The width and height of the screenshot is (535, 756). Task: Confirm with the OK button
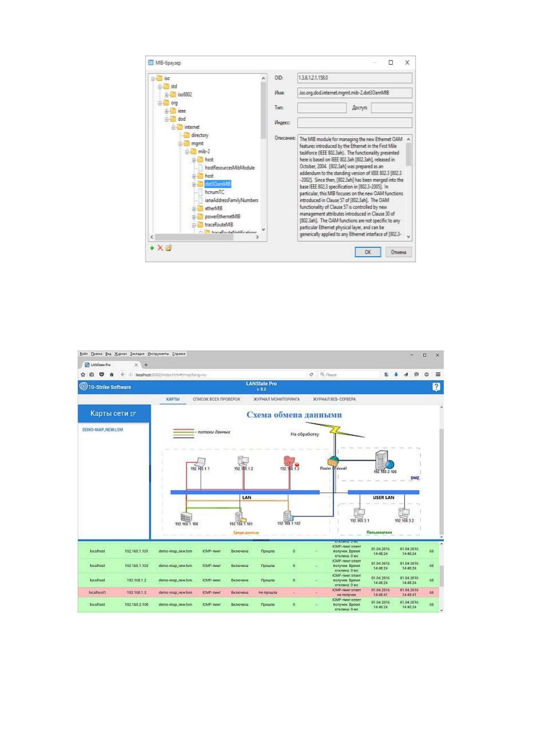[x=367, y=252]
